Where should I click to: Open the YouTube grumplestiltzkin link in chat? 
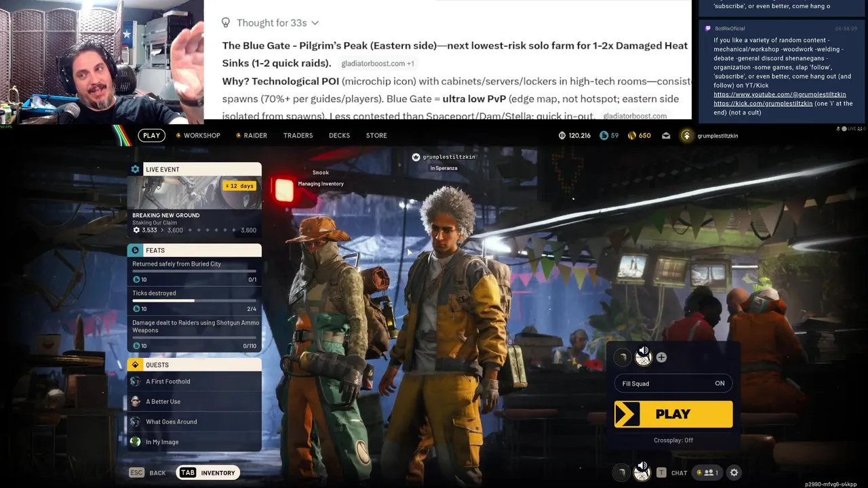pyautogui.click(x=779, y=94)
